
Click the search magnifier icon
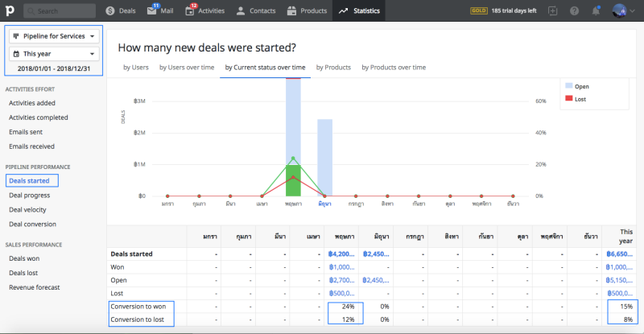(31, 11)
